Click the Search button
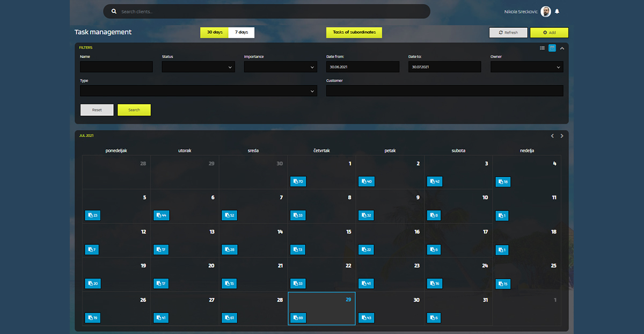This screenshot has width=644, height=334. pyautogui.click(x=134, y=110)
